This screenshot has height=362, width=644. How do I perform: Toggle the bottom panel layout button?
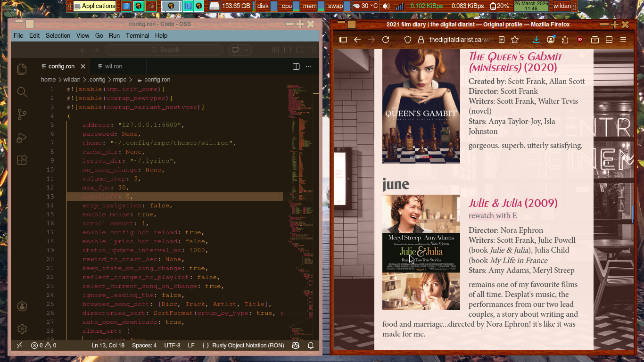point(300,50)
